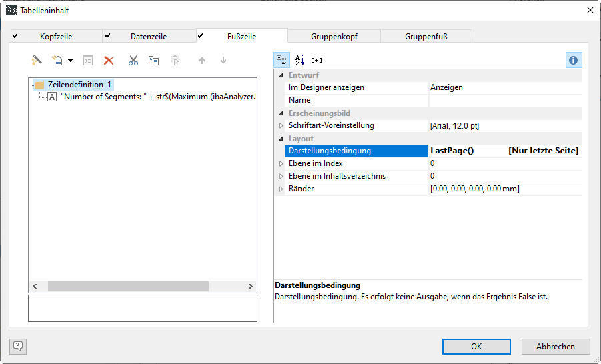Click the magic wand wizard icon
This screenshot has height=364, width=601.
(37, 61)
